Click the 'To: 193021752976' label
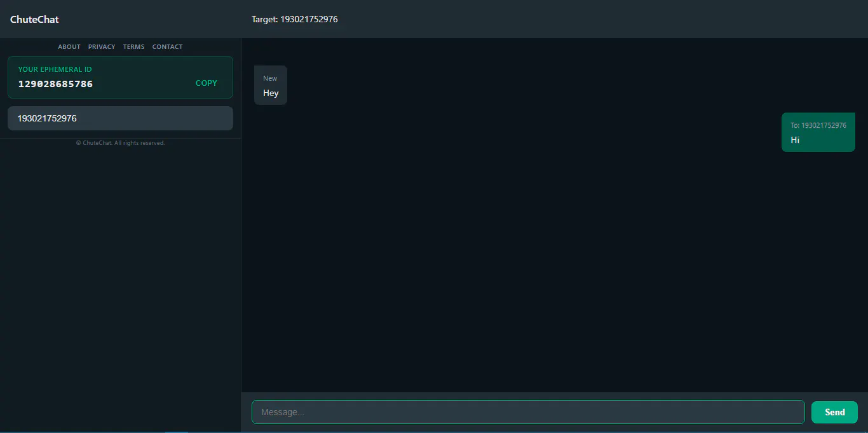Image resolution: width=868 pixels, height=433 pixels. [x=818, y=125]
